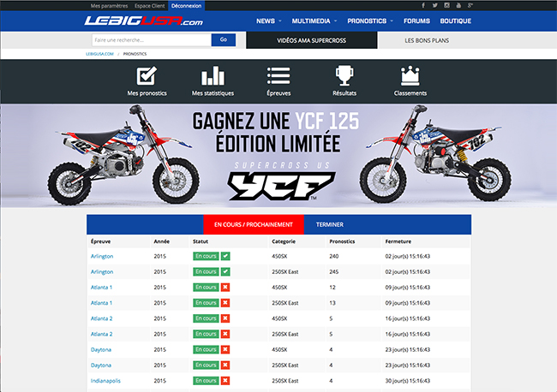Click red X icon on Daytona 250SX East row

[x=225, y=365]
